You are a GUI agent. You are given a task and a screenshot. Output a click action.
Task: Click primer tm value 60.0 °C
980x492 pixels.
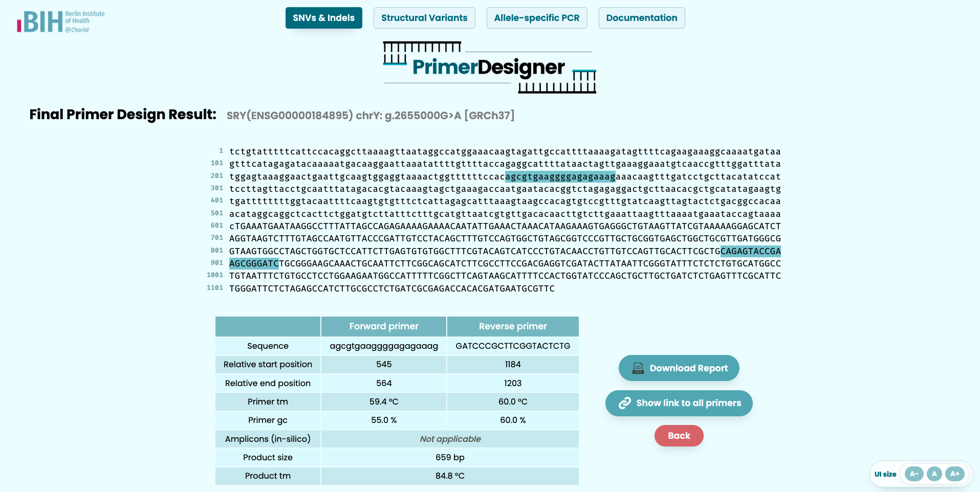point(513,401)
